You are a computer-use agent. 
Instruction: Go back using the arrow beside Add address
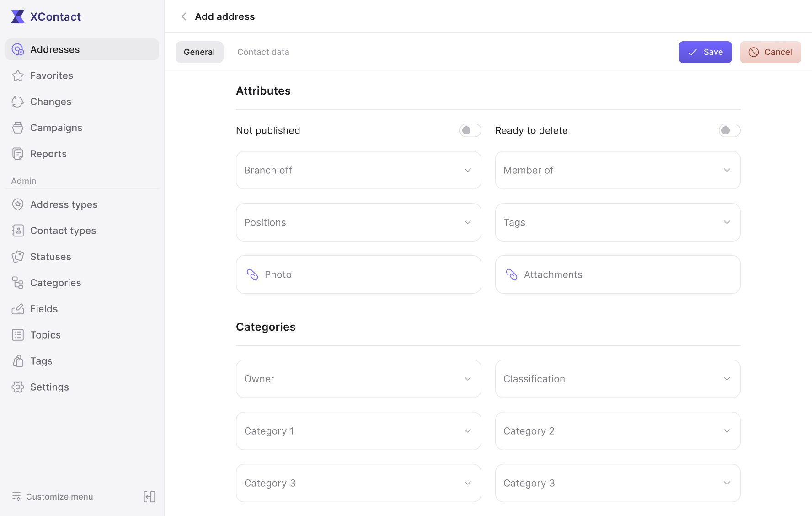point(184,16)
